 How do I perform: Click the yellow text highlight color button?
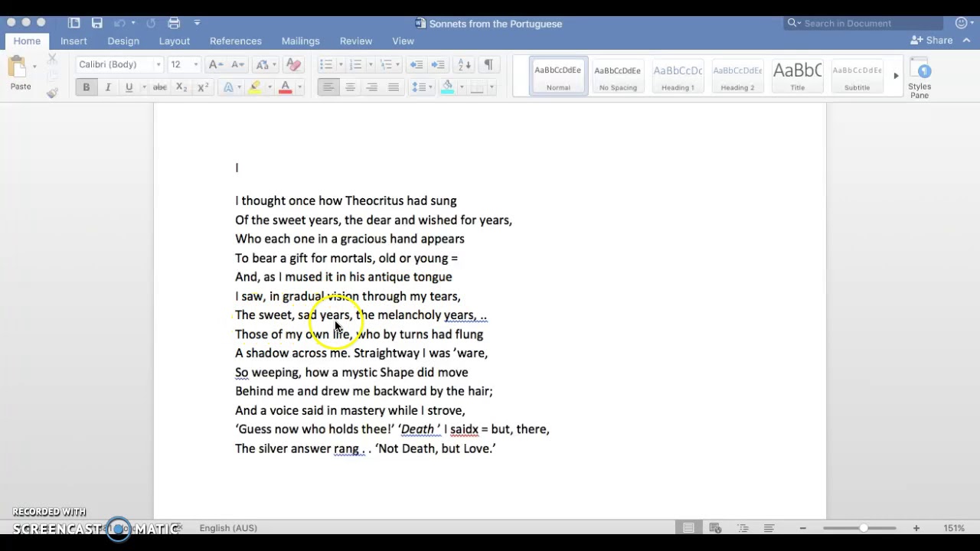point(255,87)
